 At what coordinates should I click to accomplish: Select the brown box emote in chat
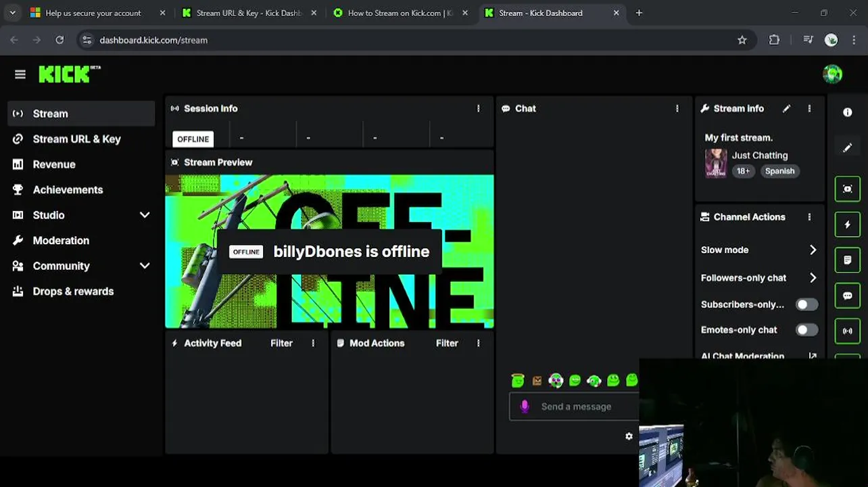point(537,381)
